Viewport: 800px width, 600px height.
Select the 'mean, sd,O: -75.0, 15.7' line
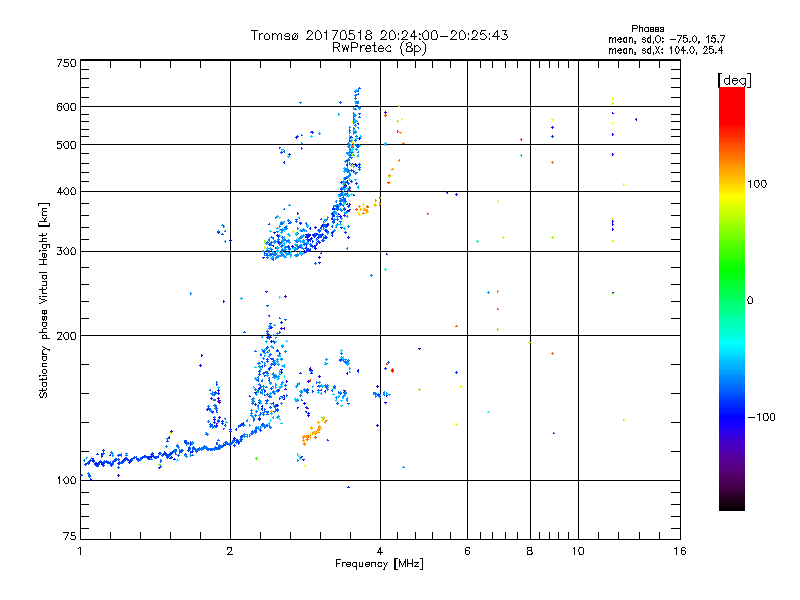point(666,39)
